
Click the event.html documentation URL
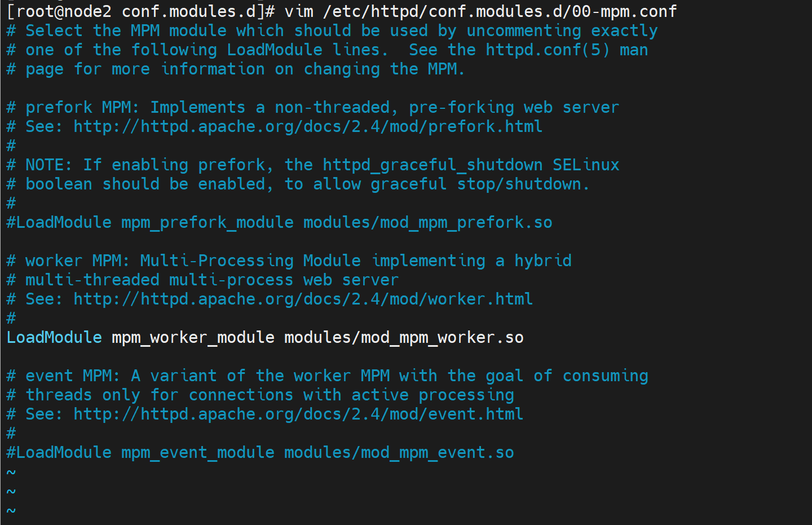(298, 414)
